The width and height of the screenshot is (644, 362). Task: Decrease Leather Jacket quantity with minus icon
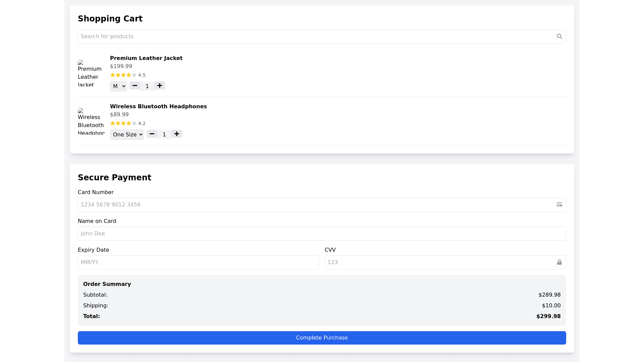135,85
